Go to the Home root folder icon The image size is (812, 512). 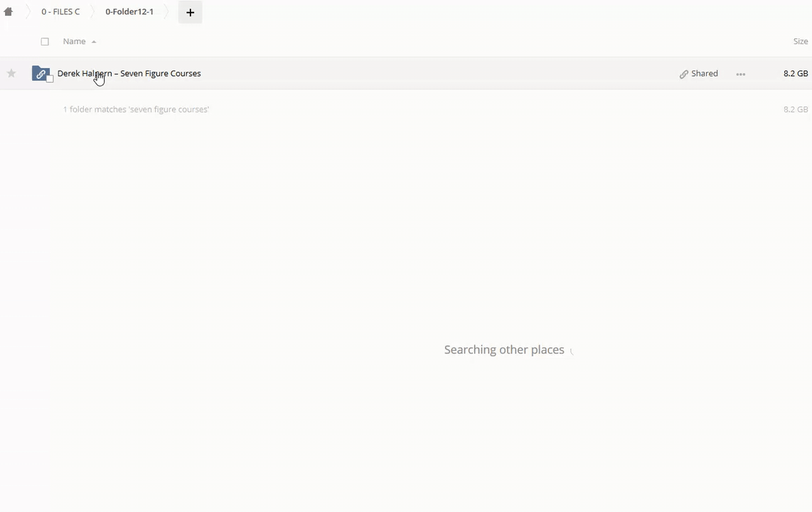tap(9, 12)
